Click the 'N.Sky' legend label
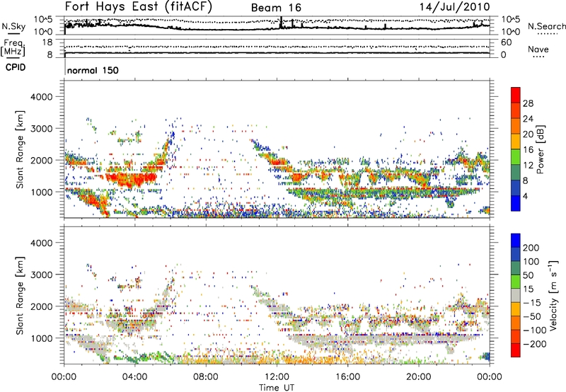This screenshot has width=566, height=392. click(x=13, y=26)
